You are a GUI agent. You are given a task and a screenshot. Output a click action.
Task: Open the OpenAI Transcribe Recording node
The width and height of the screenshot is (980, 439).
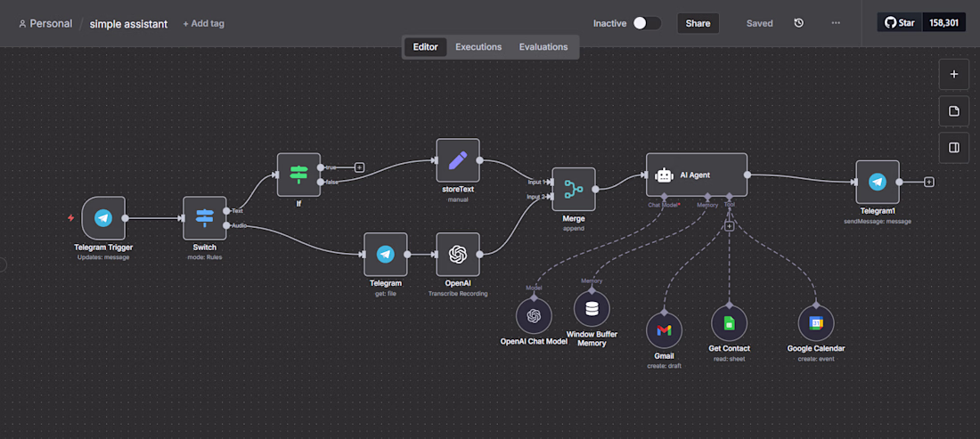pos(458,254)
